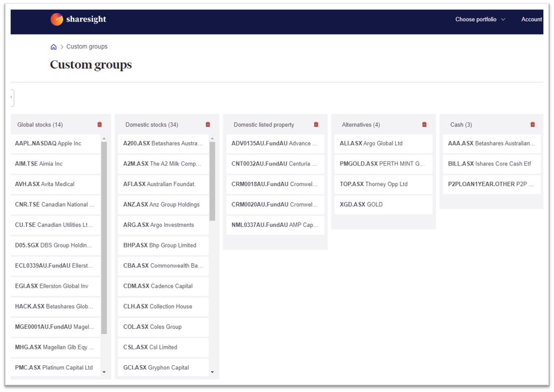Click the Sharesight logo
The height and width of the screenshot is (392, 554).
point(78,19)
